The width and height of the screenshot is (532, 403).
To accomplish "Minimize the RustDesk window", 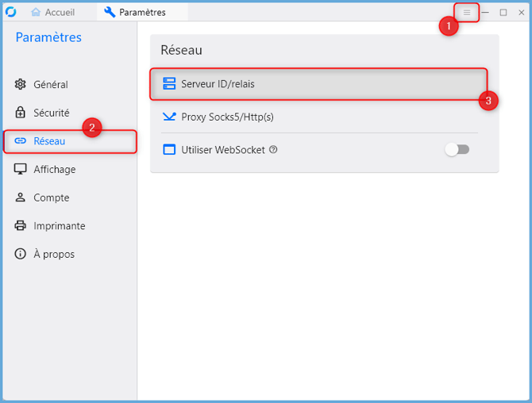I will [485, 13].
